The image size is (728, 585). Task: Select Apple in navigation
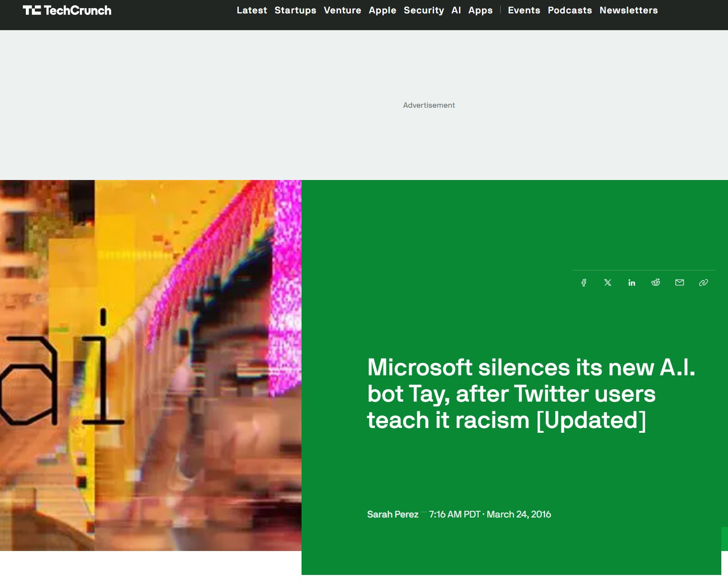click(x=382, y=10)
